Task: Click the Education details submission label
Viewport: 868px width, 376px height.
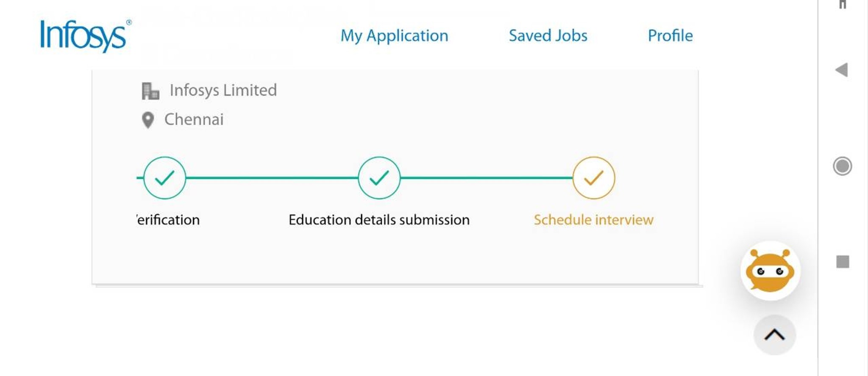Action: (379, 220)
